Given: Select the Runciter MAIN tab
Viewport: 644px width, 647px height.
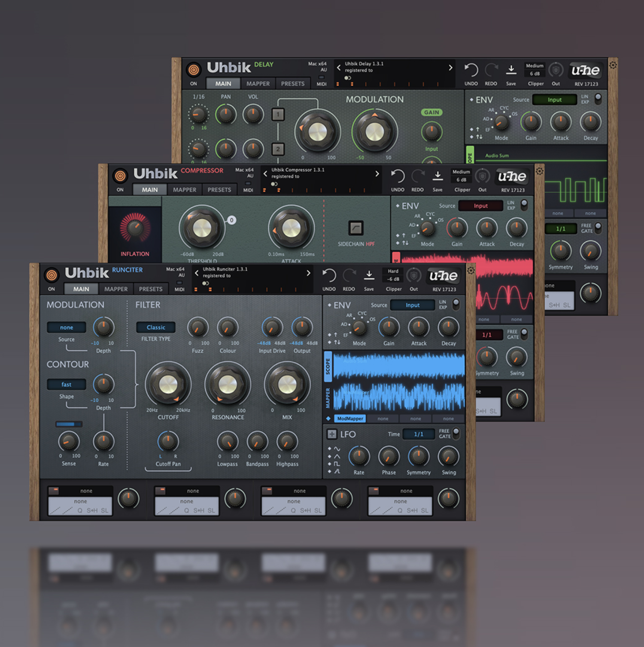Looking at the screenshot, I should click(x=81, y=289).
